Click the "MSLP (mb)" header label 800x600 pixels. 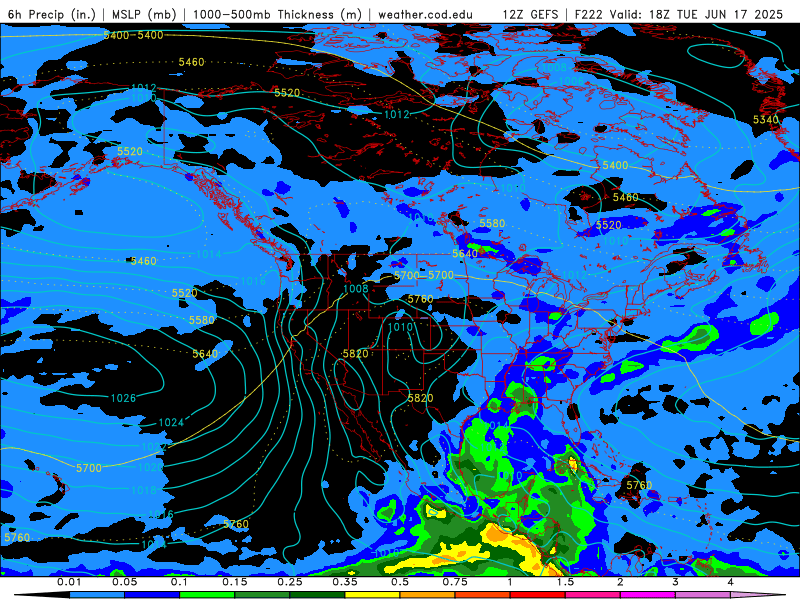click(x=144, y=14)
